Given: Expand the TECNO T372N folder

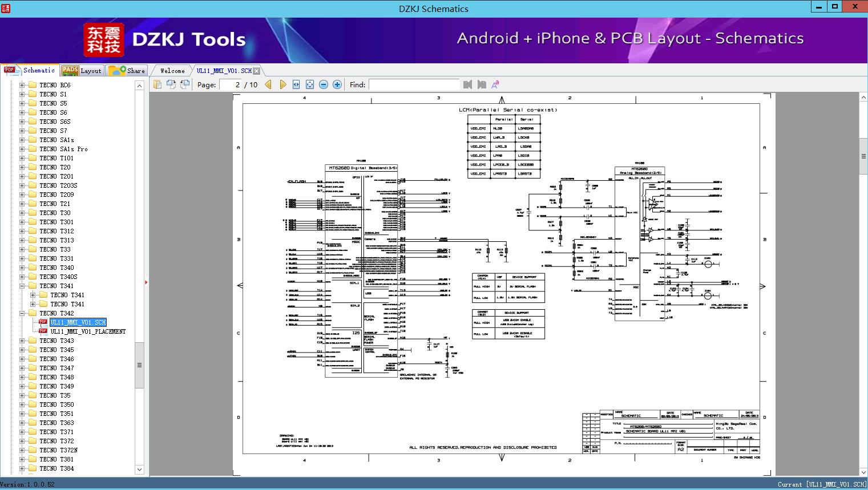Looking at the screenshot, I should click(22, 450).
